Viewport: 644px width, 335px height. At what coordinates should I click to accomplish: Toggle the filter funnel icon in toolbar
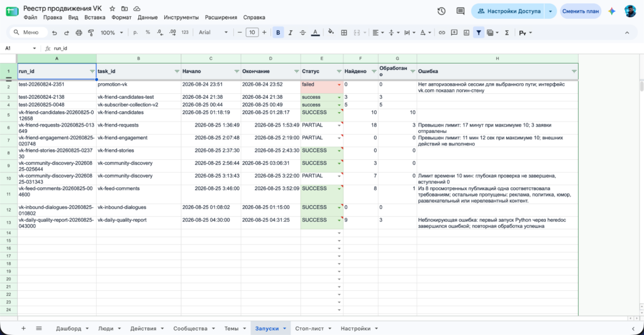coord(479,33)
